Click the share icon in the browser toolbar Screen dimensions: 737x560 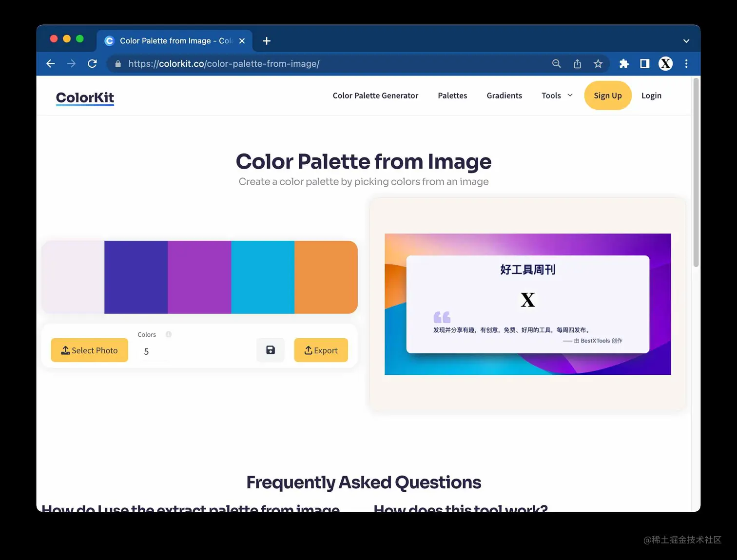(x=577, y=63)
